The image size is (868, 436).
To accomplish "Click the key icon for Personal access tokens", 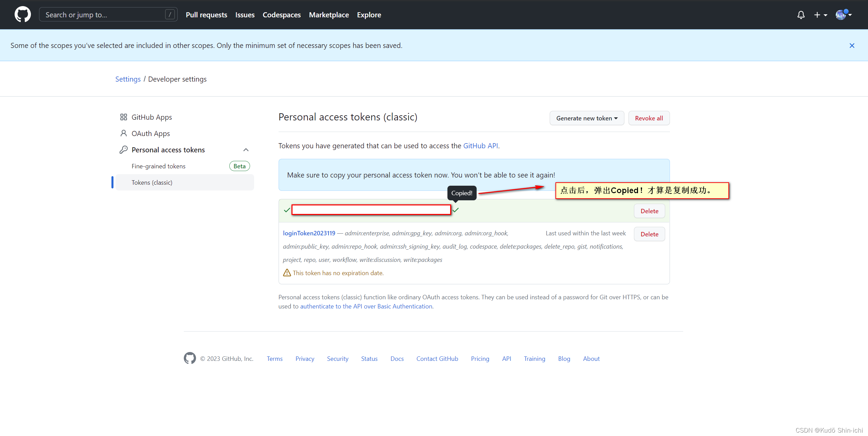I will (124, 150).
